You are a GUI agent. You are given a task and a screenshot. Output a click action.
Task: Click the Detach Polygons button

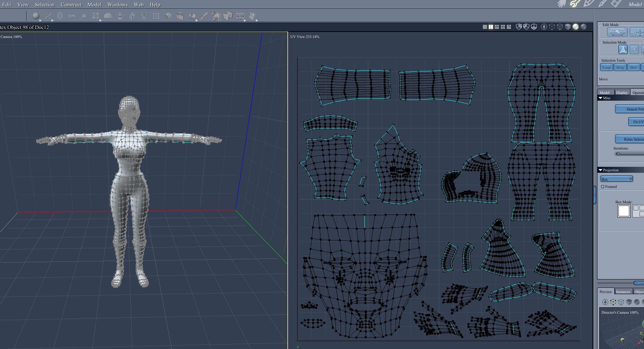[x=630, y=109]
